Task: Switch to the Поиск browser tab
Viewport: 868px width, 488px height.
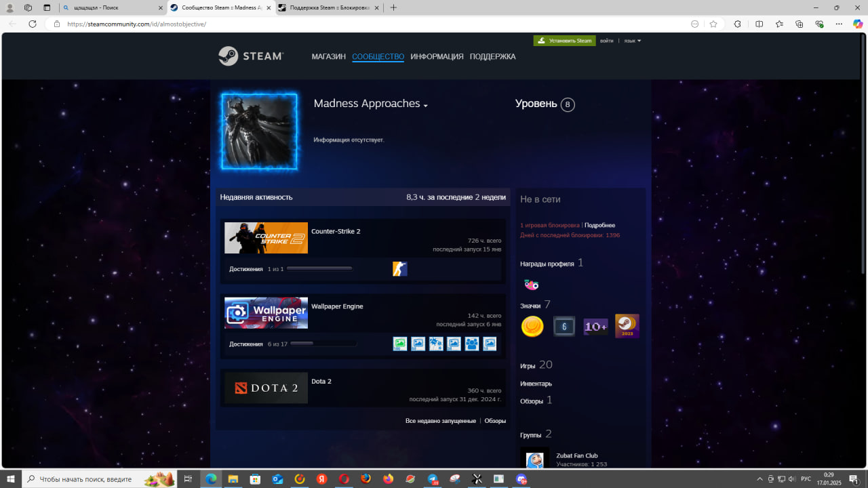Action: [113, 7]
